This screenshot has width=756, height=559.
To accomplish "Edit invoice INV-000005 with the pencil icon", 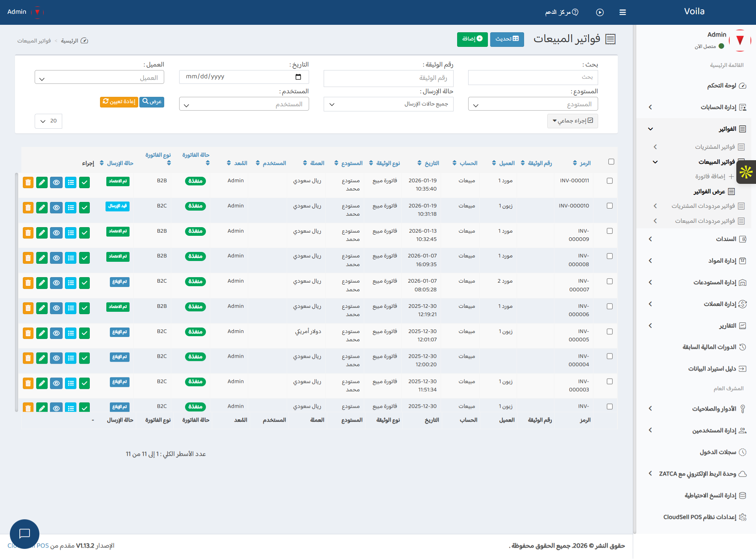I will [42, 333].
